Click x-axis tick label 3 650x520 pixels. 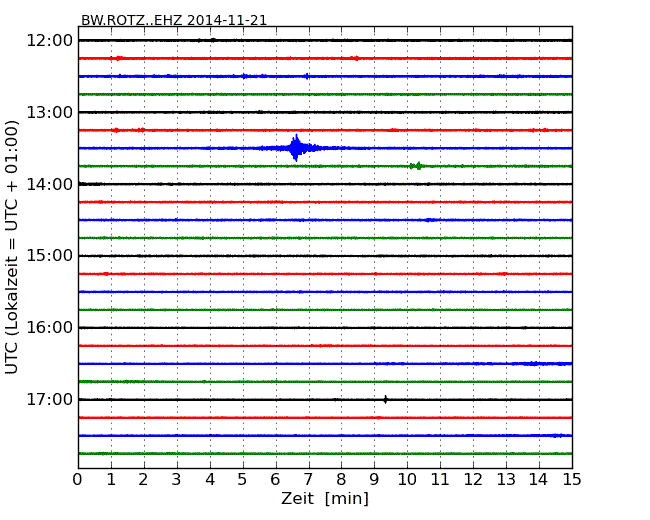tap(177, 480)
